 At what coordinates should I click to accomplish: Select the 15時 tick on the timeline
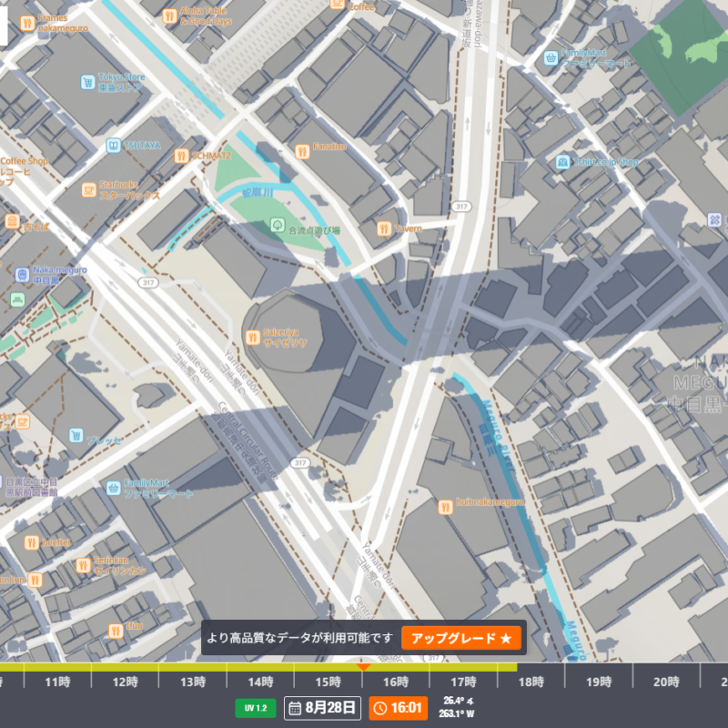(329, 682)
